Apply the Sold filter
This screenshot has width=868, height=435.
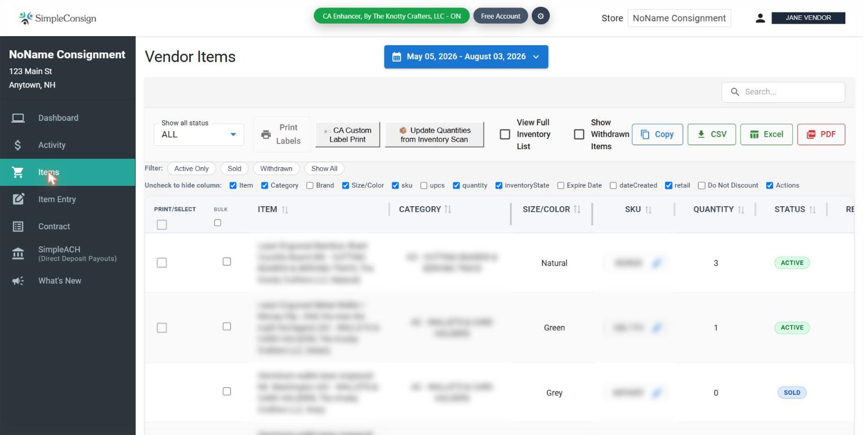235,168
